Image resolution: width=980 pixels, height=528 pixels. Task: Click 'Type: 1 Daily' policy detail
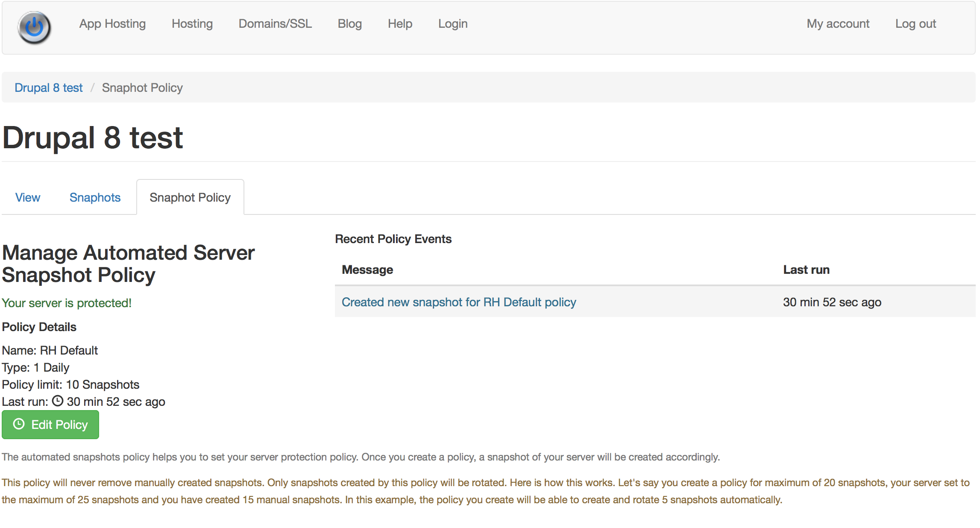pos(35,367)
